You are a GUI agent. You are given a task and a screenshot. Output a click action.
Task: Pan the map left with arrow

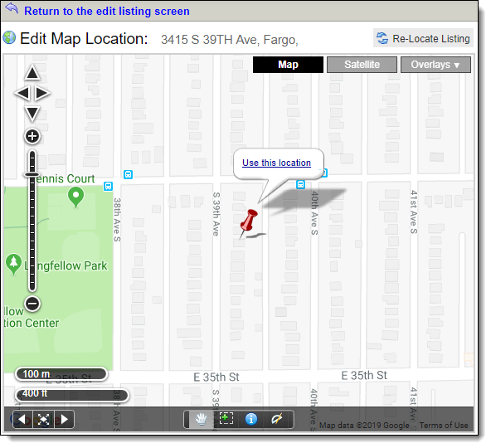coord(22,93)
